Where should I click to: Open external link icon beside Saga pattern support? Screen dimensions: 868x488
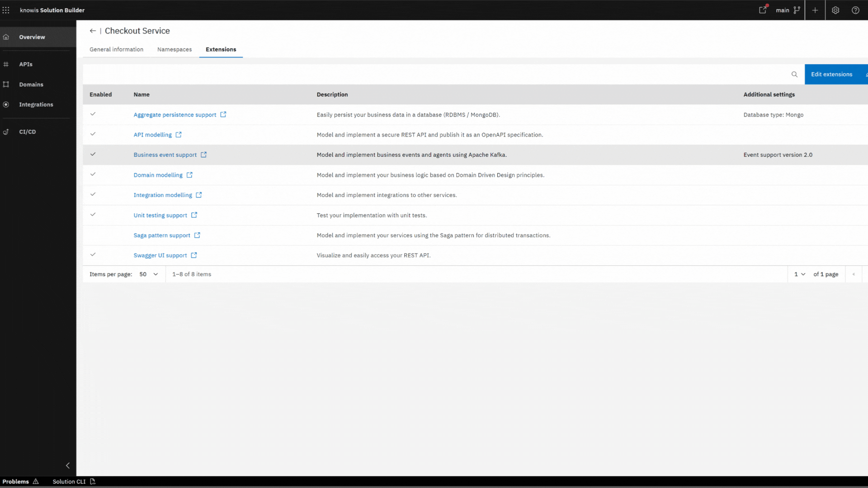(x=197, y=235)
